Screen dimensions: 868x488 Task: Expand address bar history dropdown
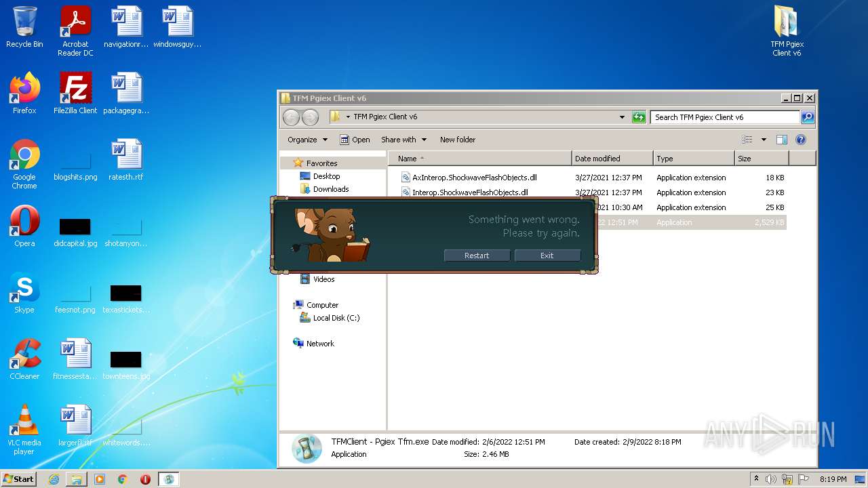coord(622,117)
